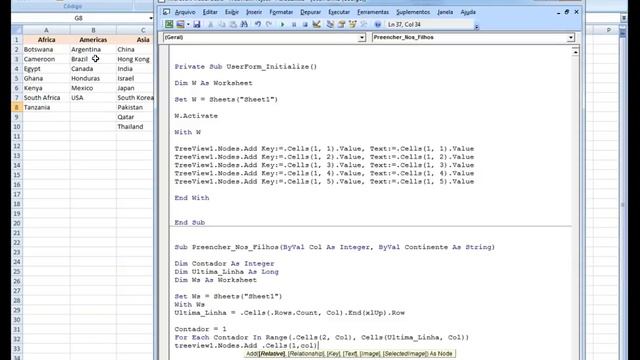The height and width of the screenshot is (360, 640).
Task: Click the VBA form icon left of Arquivo
Action: click(x=167, y=12)
